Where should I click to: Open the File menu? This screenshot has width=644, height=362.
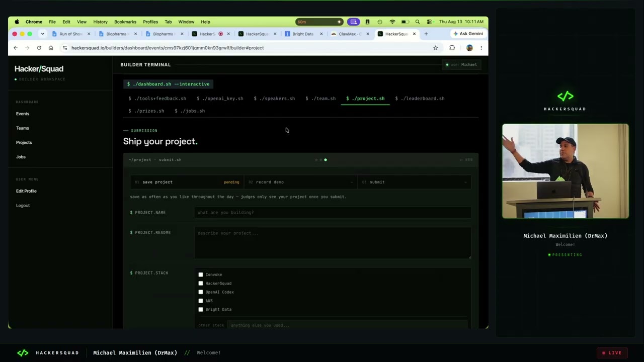52,22
